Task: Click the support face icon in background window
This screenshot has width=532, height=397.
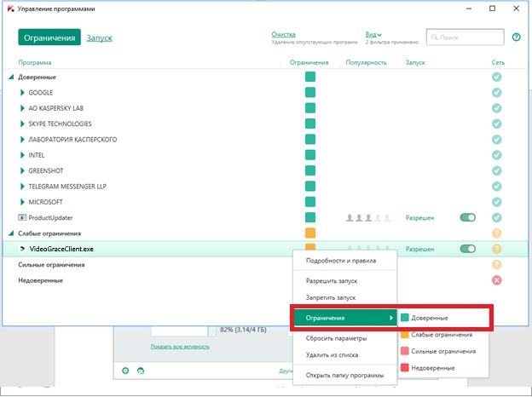Action: click(141, 371)
